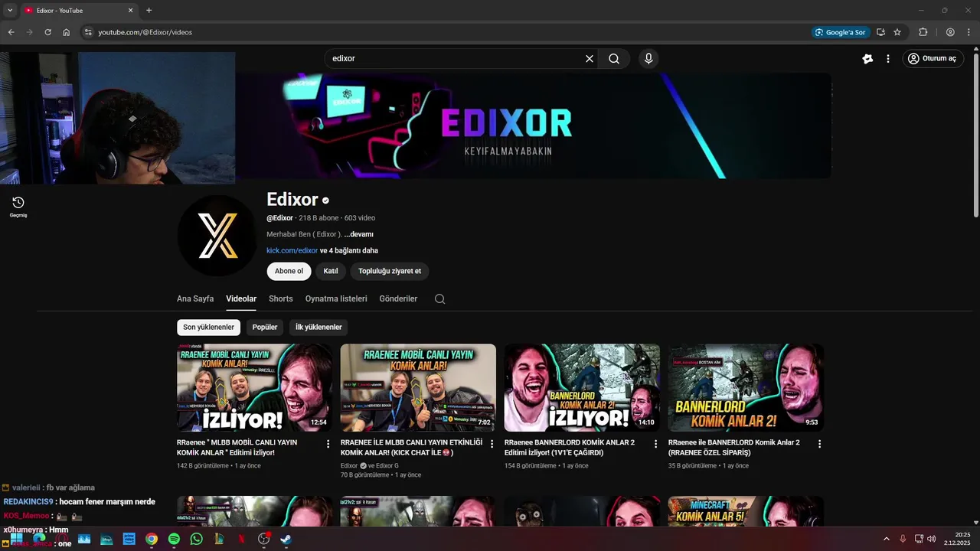
Task: Click the Katıl join button
Action: pyautogui.click(x=331, y=271)
